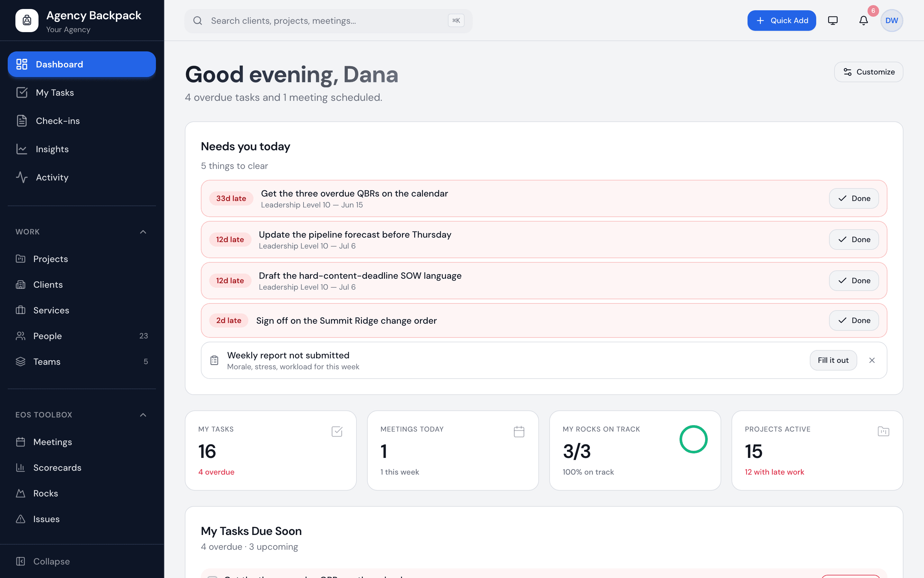Open the My Tasks stat card
Image resolution: width=924 pixels, height=578 pixels.
[x=271, y=450]
